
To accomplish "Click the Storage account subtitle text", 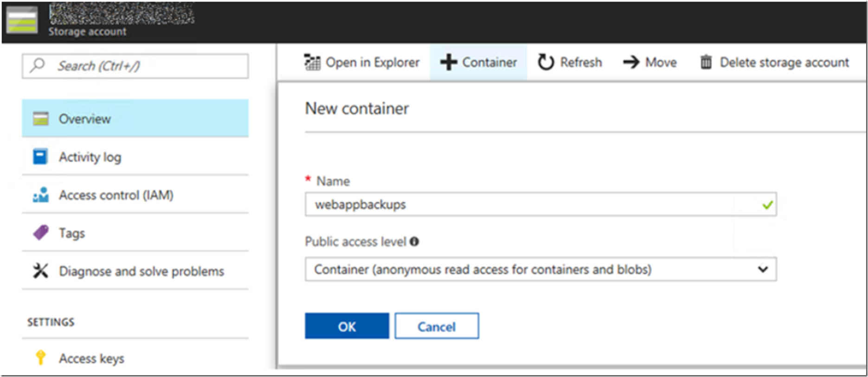I will (x=87, y=32).
